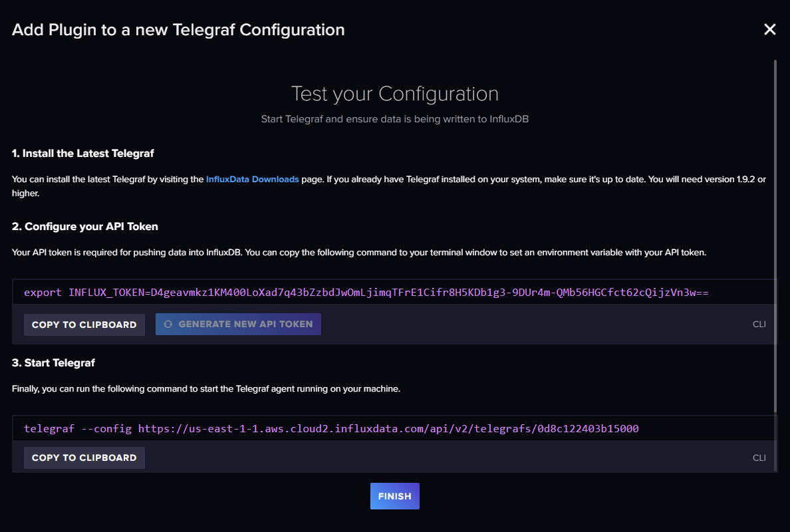Click the CLI label beside the telegraf command
Viewport: 790px width, 532px height.
(x=759, y=458)
